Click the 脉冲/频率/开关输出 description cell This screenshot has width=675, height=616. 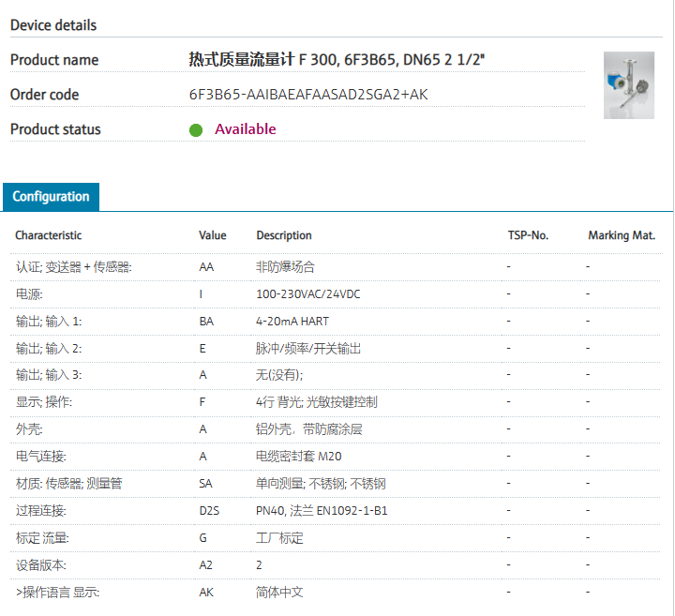click(x=308, y=349)
